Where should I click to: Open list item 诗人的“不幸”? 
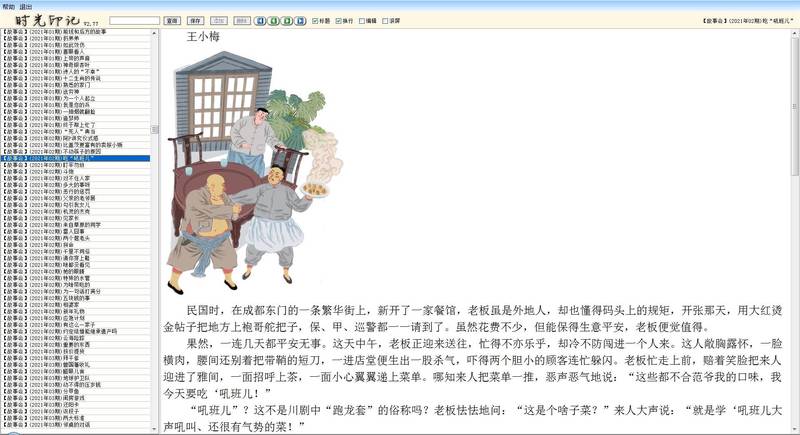[x=76, y=71]
